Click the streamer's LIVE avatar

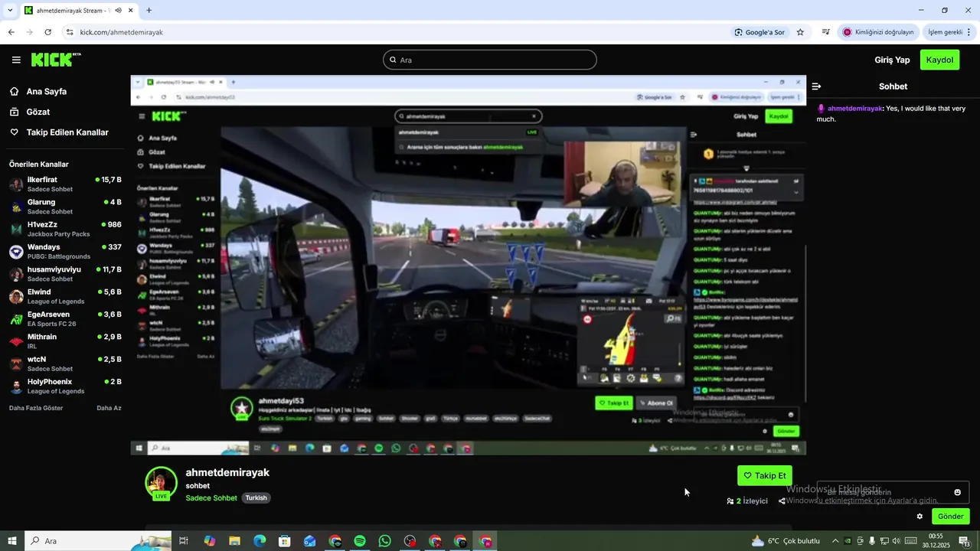click(x=161, y=484)
